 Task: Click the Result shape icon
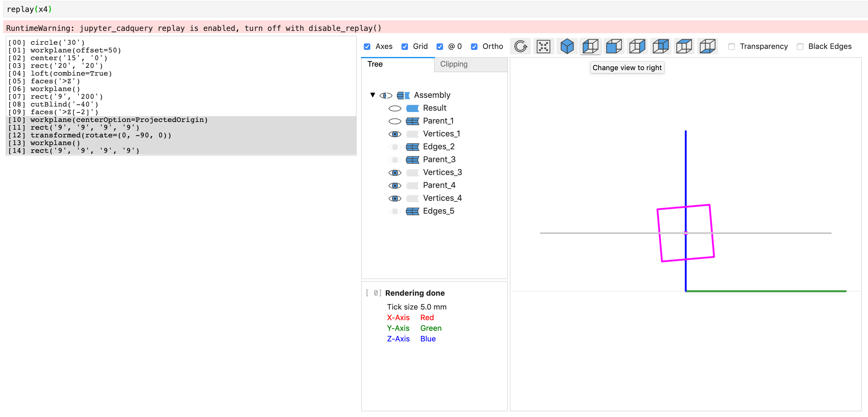pyautogui.click(x=412, y=108)
